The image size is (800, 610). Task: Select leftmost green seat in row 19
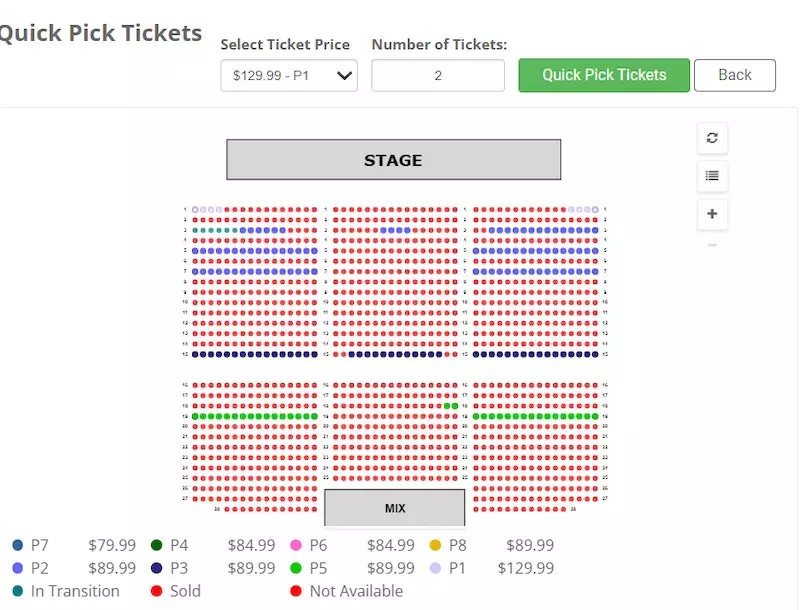coord(194,416)
